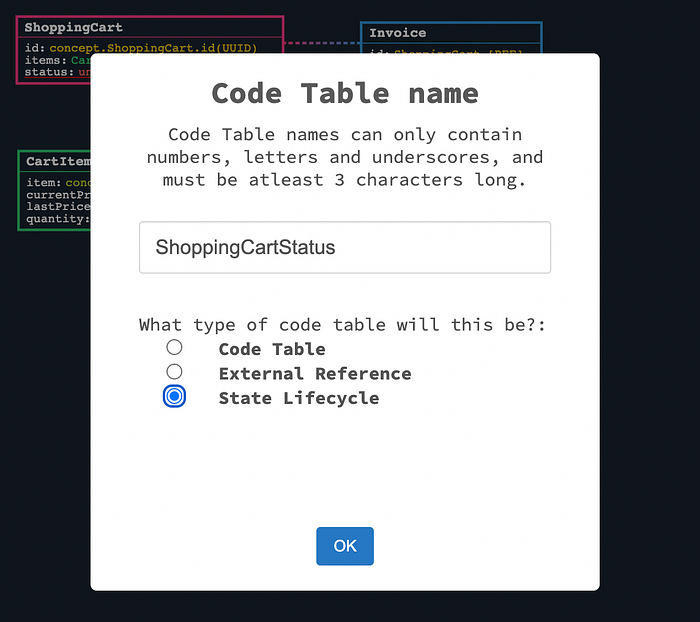Click the 'State Lifecycle' option label
This screenshot has height=622, width=700.
[299, 398]
